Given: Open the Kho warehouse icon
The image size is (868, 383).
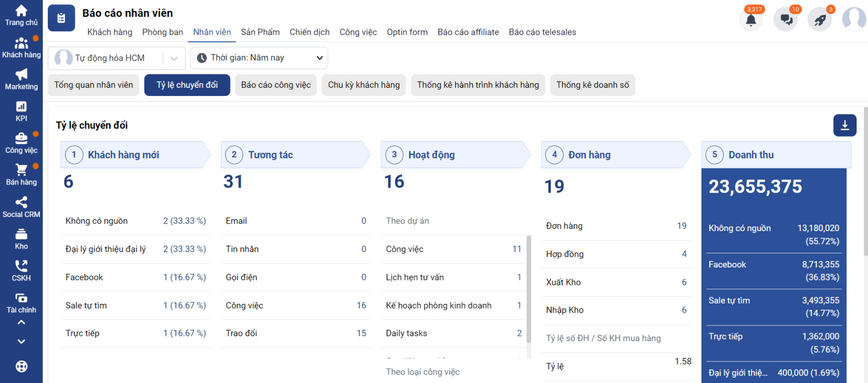Looking at the screenshot, I should [x=21, y=234].
